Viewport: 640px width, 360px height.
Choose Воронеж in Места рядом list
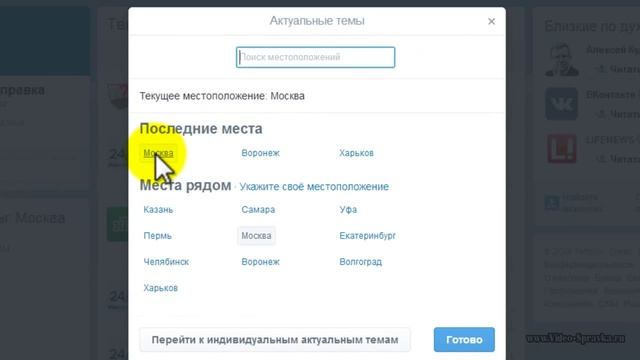pyautogui.click(x=260, y=262)
